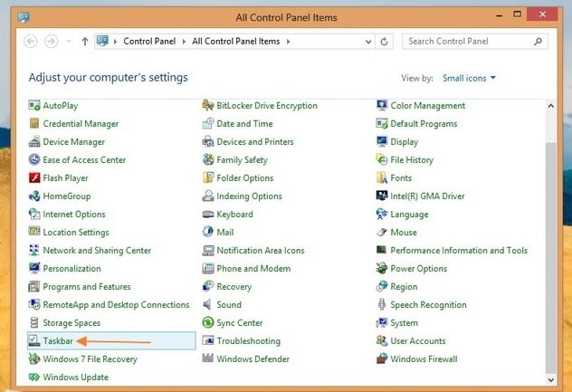
Task: Open the File History icon
Action: 382,160
